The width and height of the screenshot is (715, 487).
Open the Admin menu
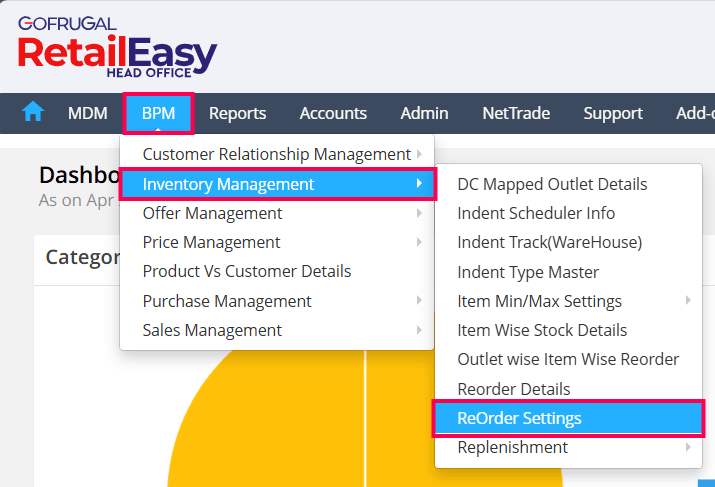[425, 113]
